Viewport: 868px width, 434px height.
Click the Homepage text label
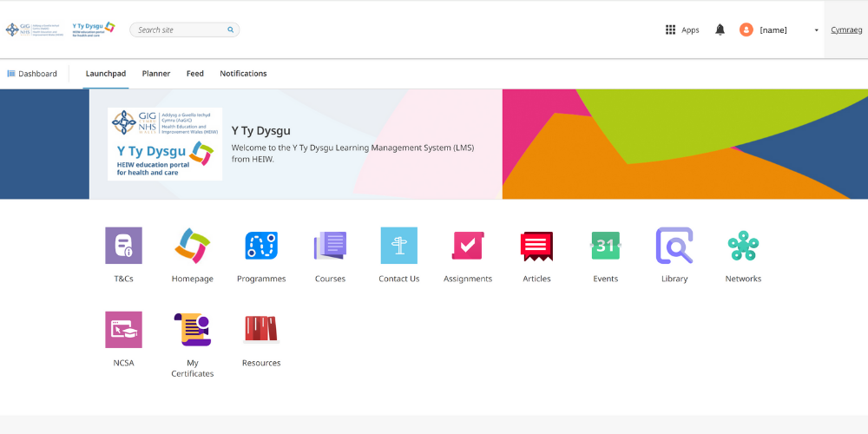pos(193,279)
